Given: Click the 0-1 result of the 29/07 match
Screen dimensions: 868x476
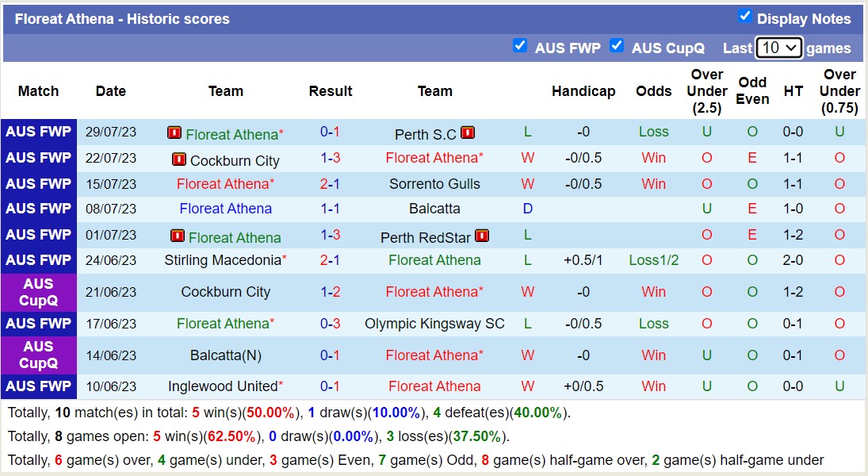Looking at the screenshot, I should coord(331,132).
